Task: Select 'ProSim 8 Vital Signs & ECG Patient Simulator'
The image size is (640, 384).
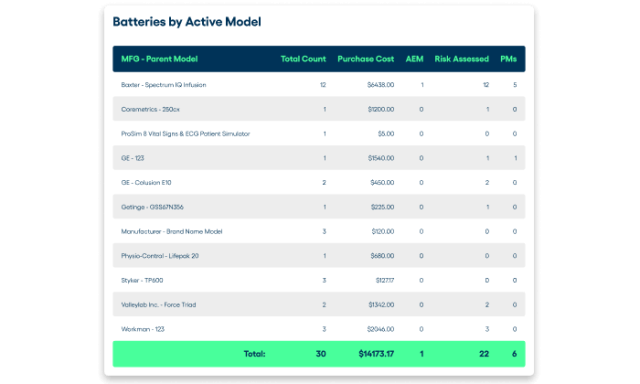Action: (185, 133)
